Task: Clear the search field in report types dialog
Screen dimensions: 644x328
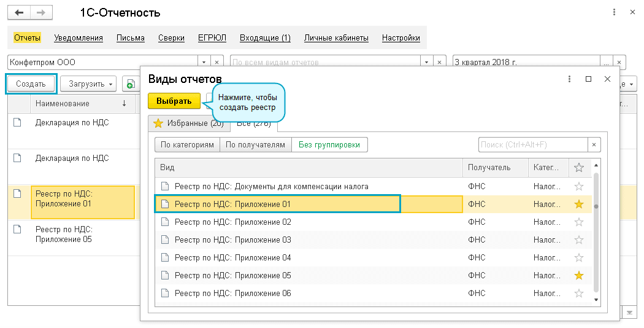Action: [594, 144]
